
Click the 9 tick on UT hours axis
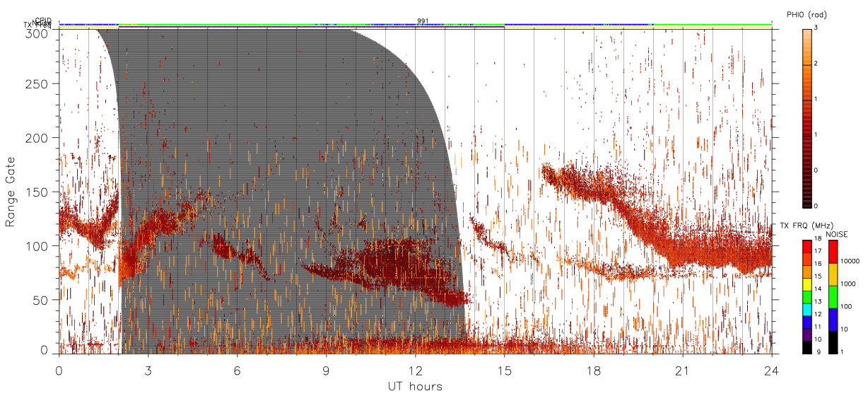click(326, 370)
